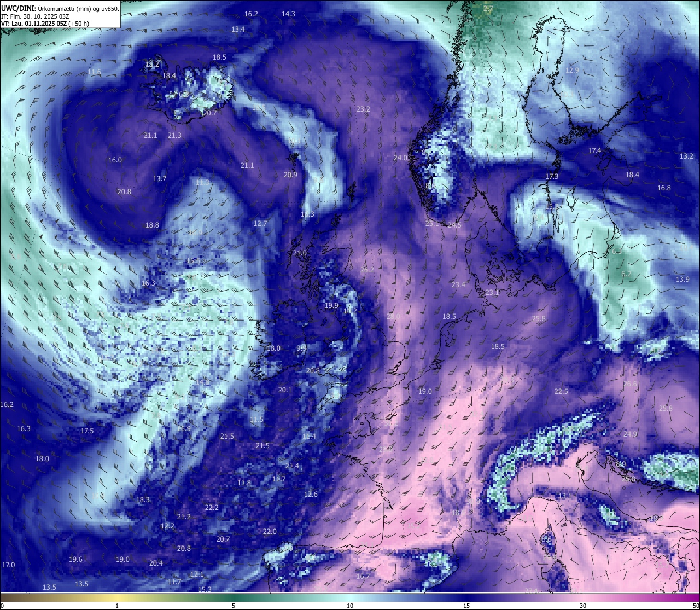
Task: Click the map value 13.9
Action: (682, 279)
